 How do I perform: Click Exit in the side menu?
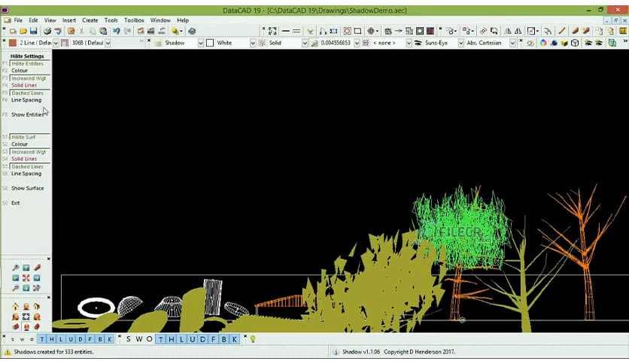[16, 203]
